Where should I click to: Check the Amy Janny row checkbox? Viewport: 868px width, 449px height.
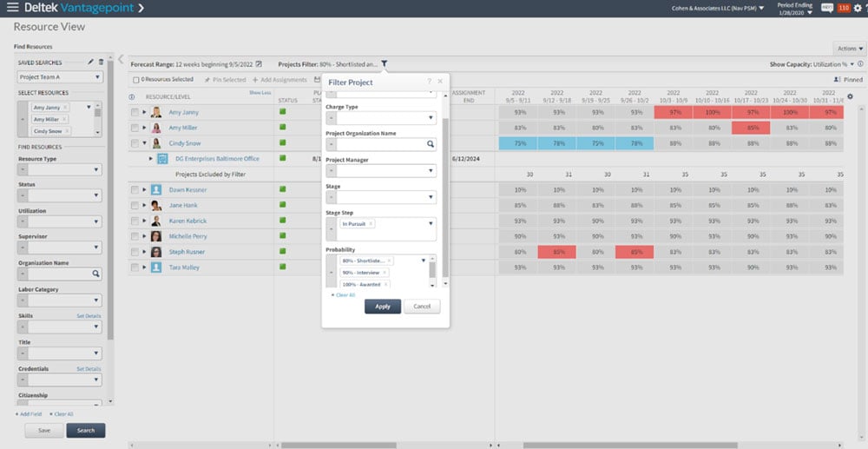click(x=135, y=112)
